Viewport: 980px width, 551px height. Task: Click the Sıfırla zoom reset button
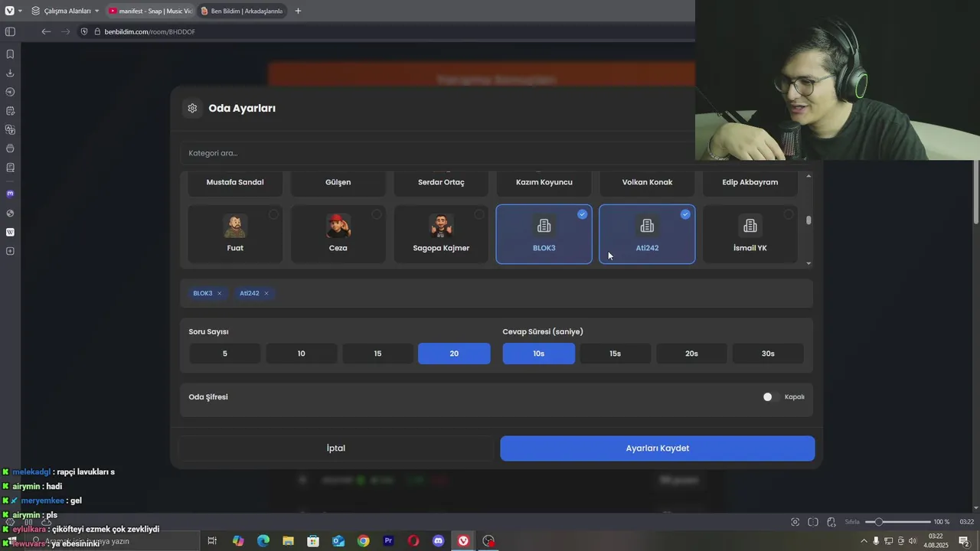click(x=852, y=522)
